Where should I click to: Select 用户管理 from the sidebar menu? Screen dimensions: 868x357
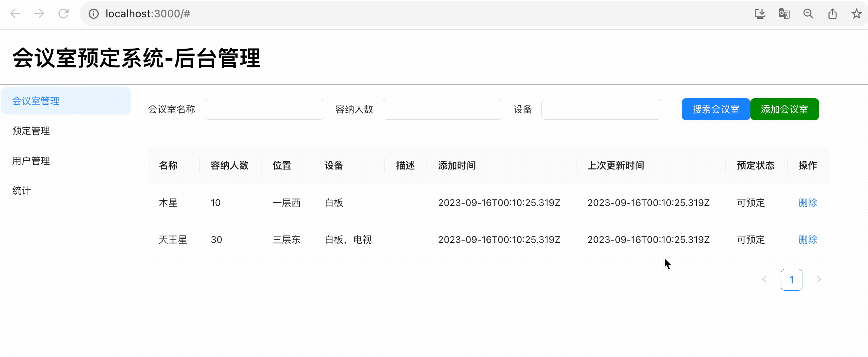[31, 161]
